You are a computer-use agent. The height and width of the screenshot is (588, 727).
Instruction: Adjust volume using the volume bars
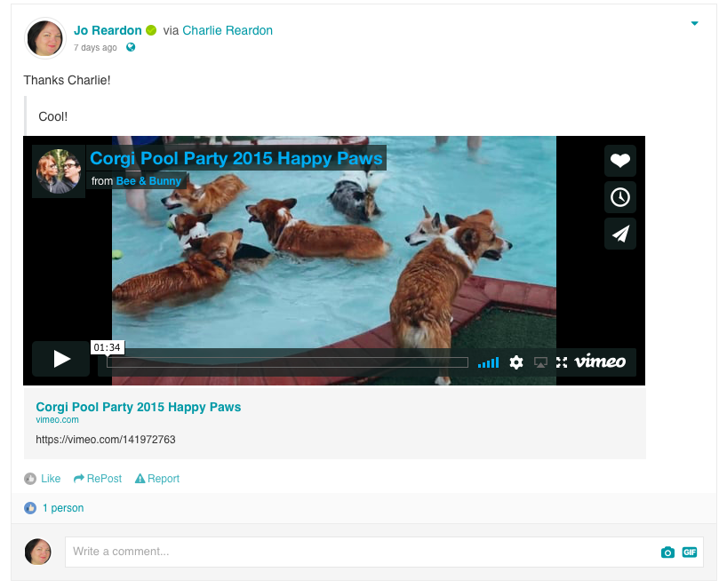[488, 362]
